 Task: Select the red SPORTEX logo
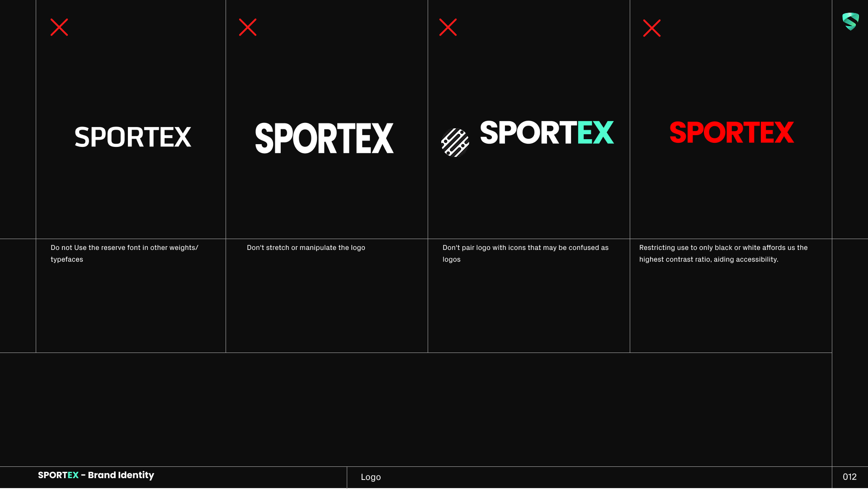pyautogui.click(x=731, y=132)
